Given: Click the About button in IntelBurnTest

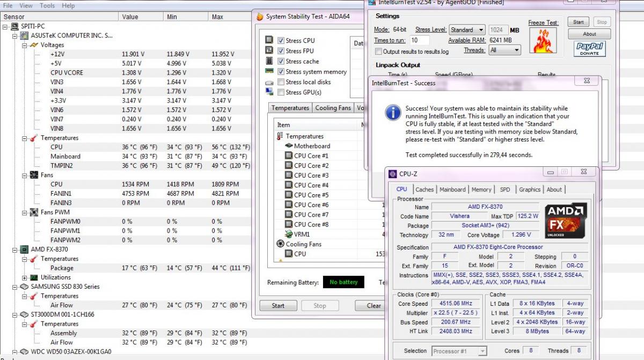Looking at the screenshot, I should (589, 34).
